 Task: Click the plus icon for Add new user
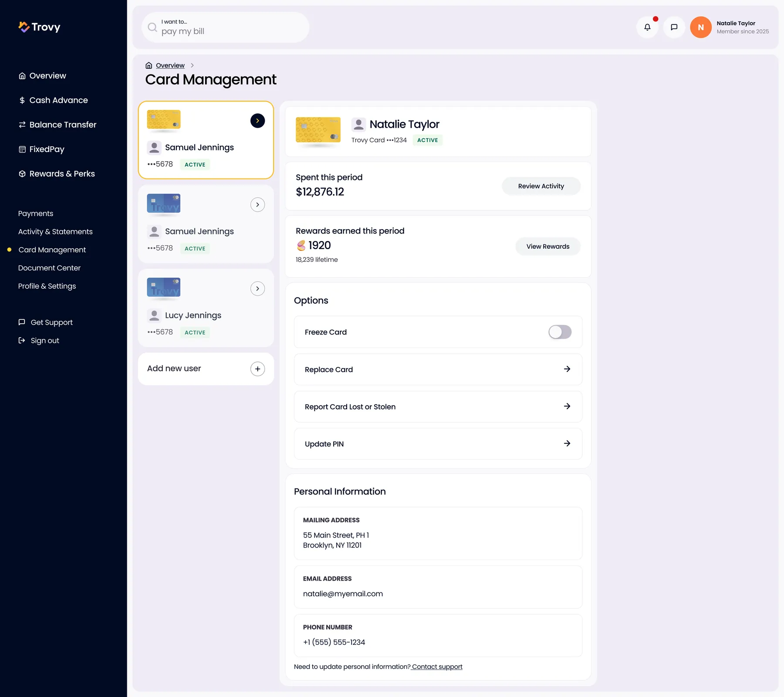(x=257, y=369)
